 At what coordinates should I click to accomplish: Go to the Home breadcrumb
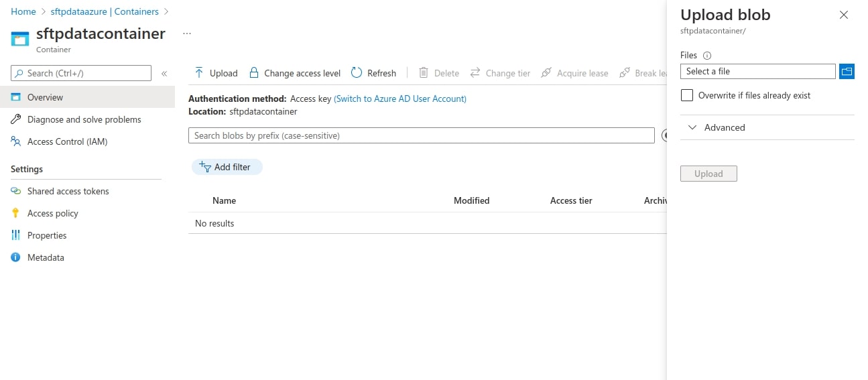[23, 11]
